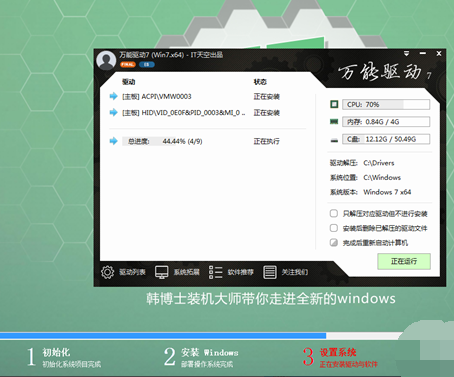This screenshot has height=377, width=454.
Task: Enable 只解压对应驱动但不进行安装 checkbox
Action: [x=334, y=213]
